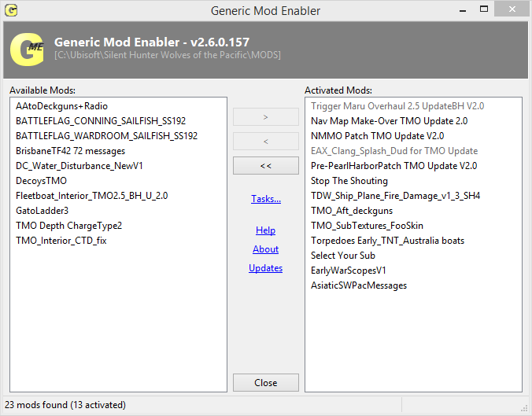Click the yellow GME logo in header
This screenshot has height=416, width=532.
[x=27, y=50]
